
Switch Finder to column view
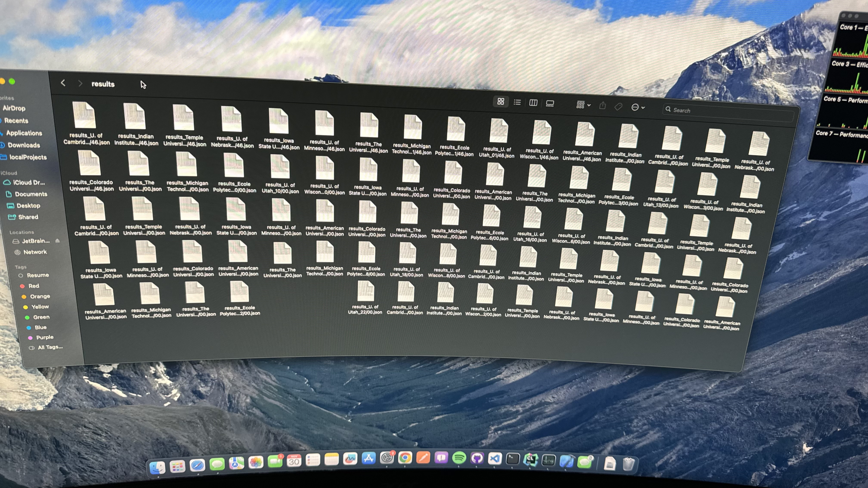point(533,103)
